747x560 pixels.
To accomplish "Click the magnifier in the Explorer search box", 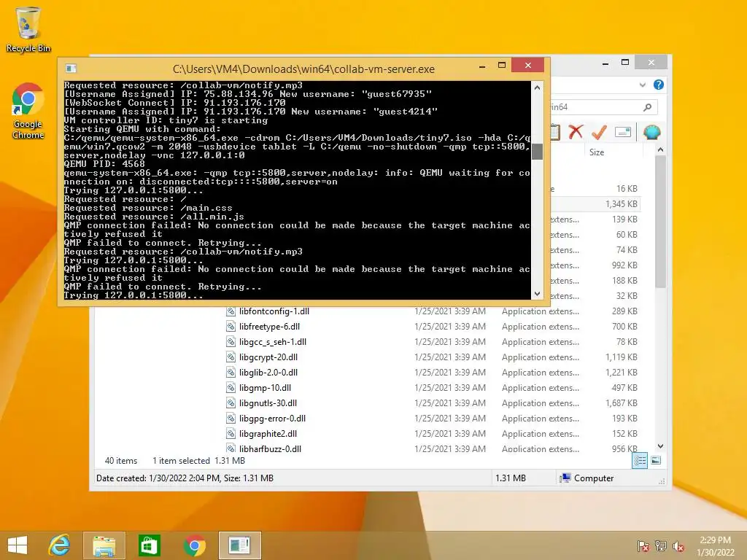I will coord(647,107).
